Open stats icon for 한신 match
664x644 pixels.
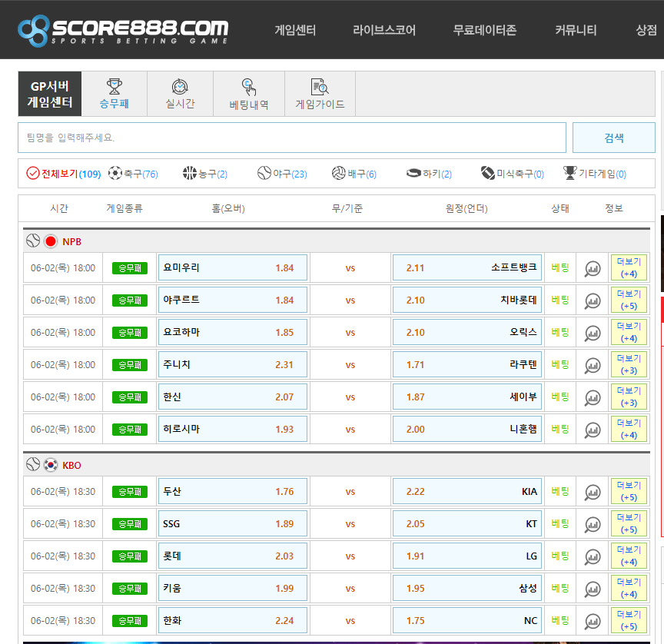coord(593,397)
